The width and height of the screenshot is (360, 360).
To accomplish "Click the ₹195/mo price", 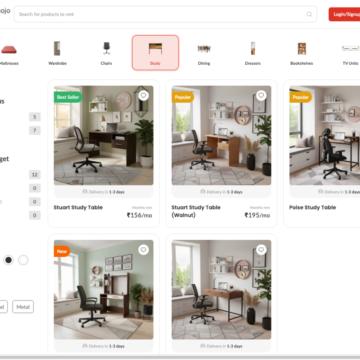I will tap(257, 215).
